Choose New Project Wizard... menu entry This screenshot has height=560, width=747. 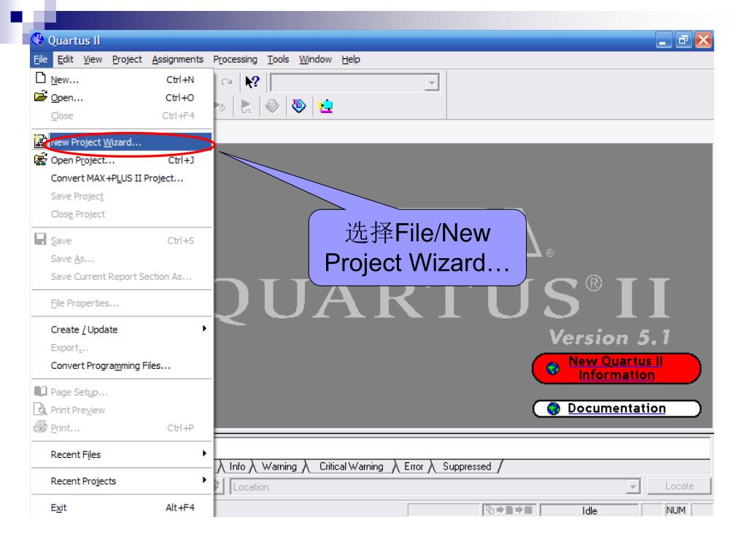pos(122,142)
